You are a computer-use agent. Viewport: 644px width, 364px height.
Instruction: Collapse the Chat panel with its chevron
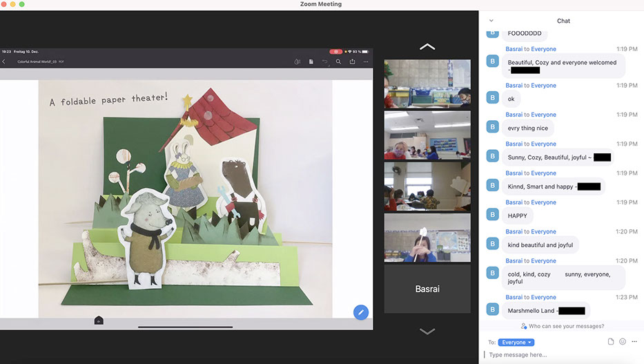[x=491, y=21]
